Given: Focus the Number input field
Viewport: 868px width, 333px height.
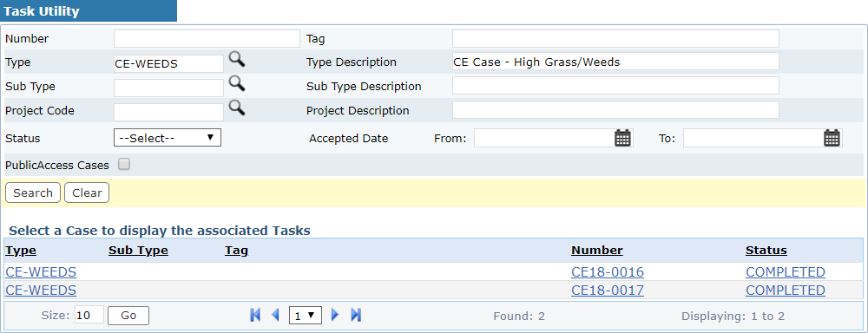Looking at the screenshot, I should click(207, 39).
